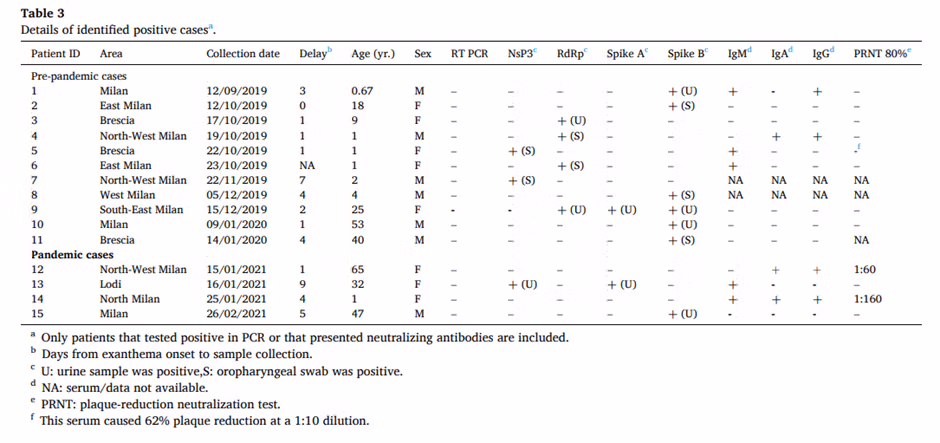Viewport: 940px width, 443px height.
Task: Click the 'South-East Milan' area cell
Action: (142, 210)
